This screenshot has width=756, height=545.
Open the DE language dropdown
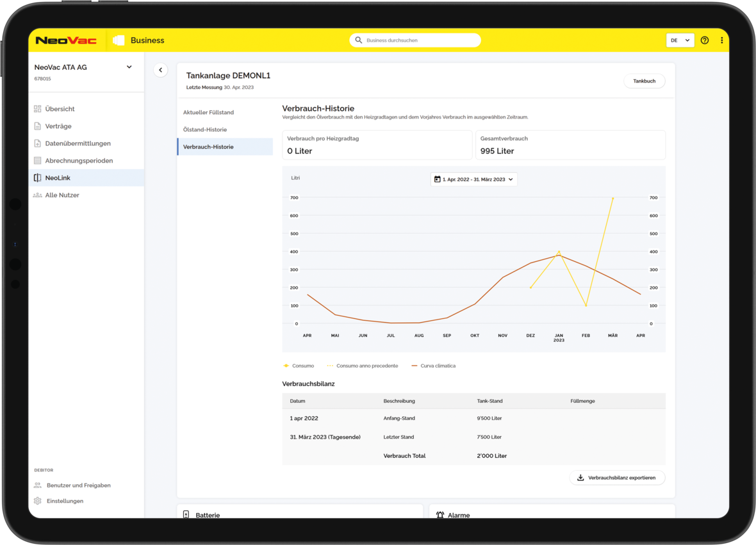click(x=680, y=40)
